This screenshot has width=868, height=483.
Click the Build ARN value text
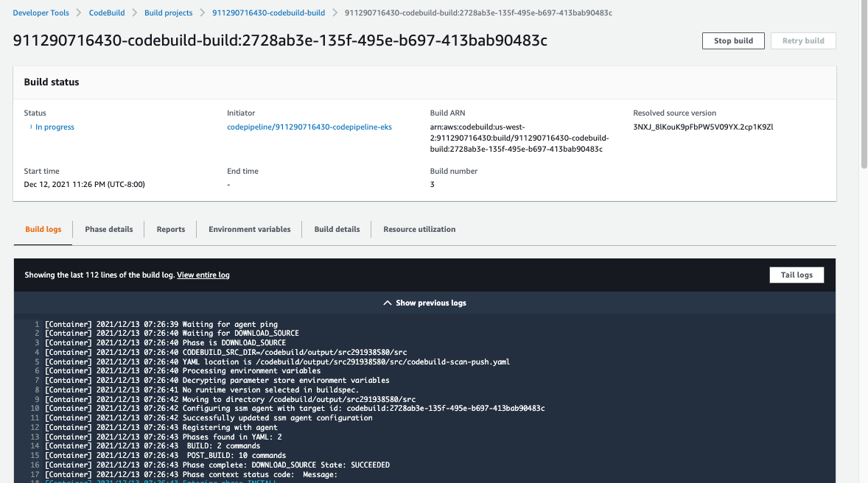[x=519, y=138]
